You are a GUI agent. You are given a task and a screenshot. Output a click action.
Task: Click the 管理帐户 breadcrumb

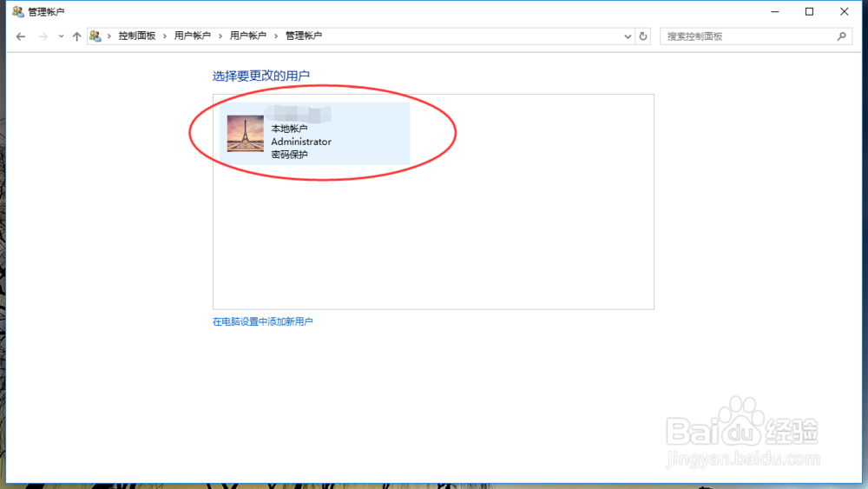[x=303, y=36]
